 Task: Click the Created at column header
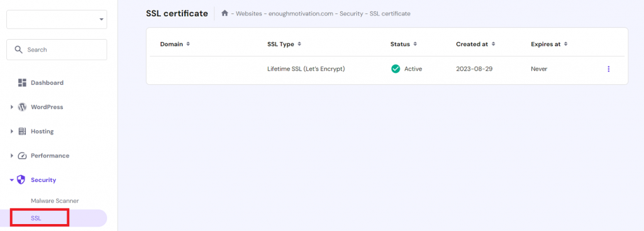472,44
